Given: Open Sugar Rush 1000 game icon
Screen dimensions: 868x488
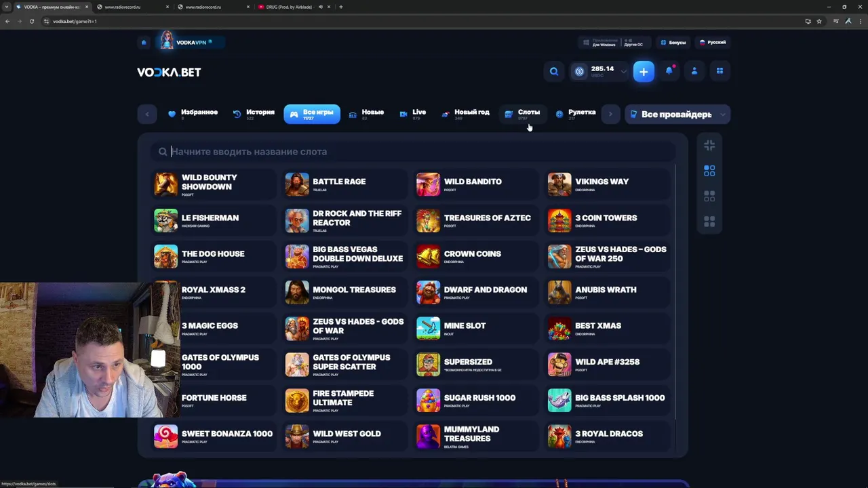Looking at the screenshot, I should (428, 400).
